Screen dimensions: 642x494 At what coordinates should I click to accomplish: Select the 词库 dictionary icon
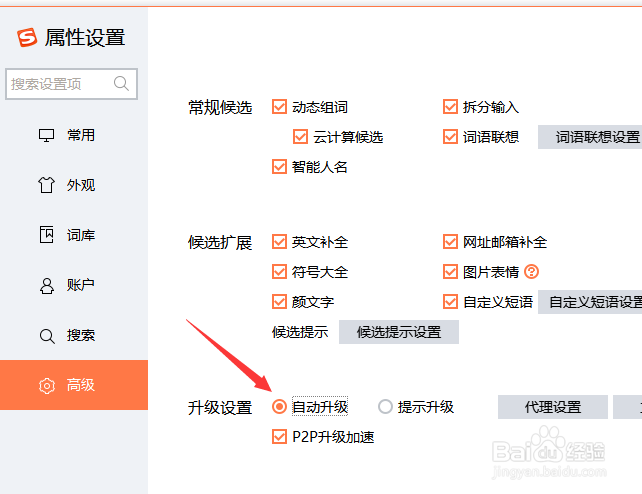coord(46,235)
